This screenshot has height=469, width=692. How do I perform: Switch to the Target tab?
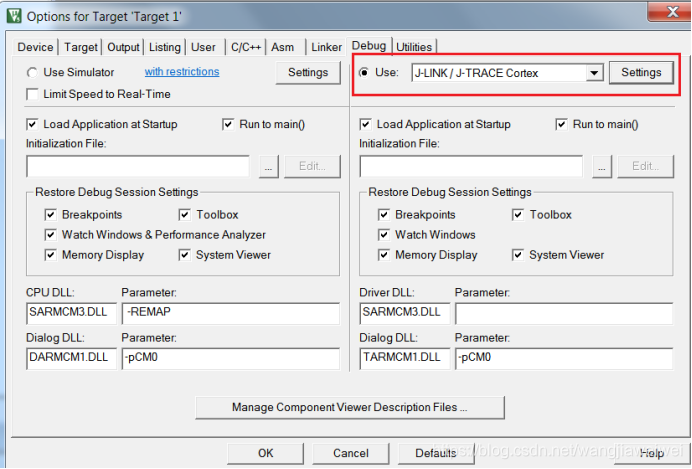pyautogui.click(x=80, y=47)
